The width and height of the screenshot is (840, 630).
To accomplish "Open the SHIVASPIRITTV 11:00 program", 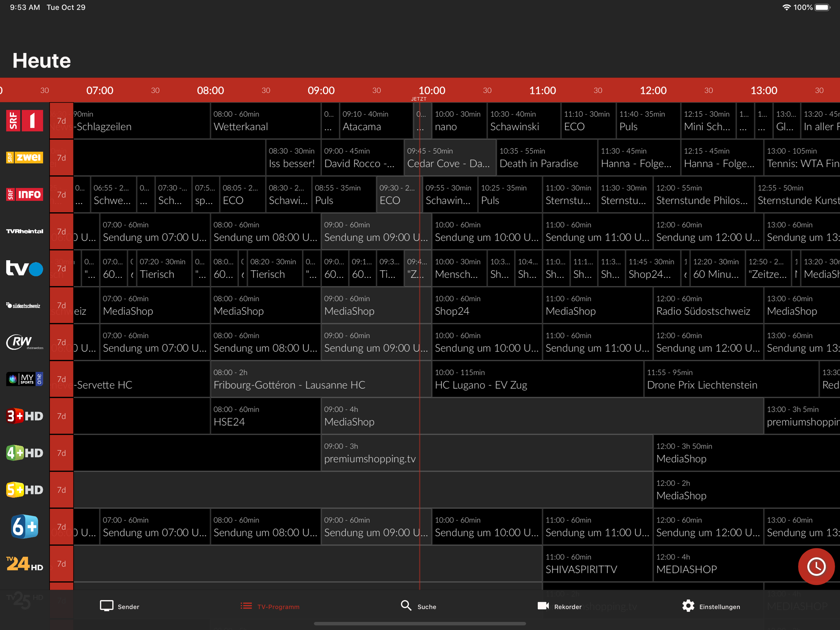I will click(x=598, y=564).
